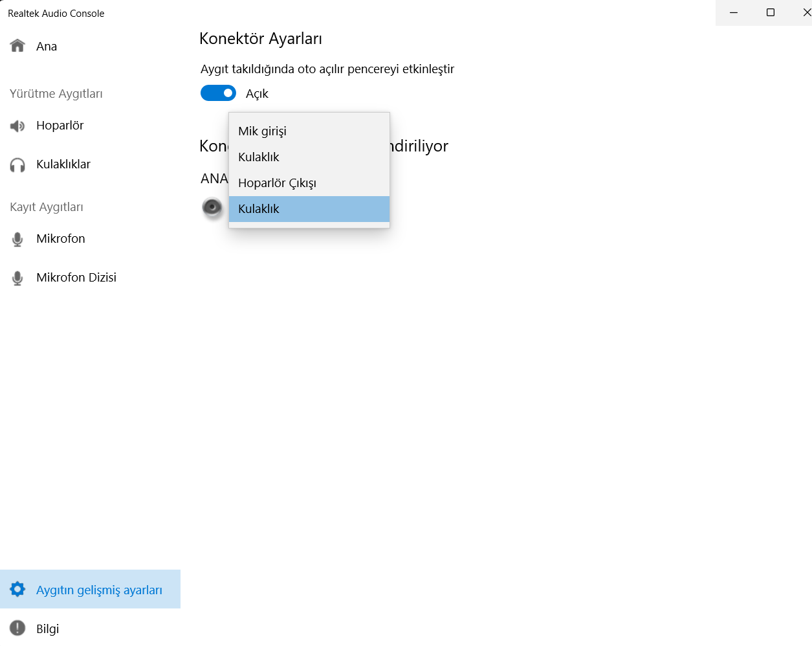This screenshot has height=646, width=812.
Task: Click the microphone icon beside Mikrofon Dizisi
Action: pyautogui.click(x=17, y=278)
